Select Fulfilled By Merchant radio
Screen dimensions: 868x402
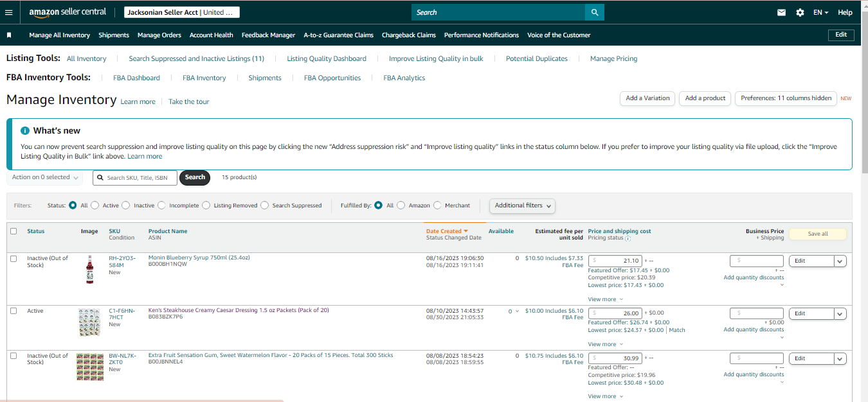438,205
